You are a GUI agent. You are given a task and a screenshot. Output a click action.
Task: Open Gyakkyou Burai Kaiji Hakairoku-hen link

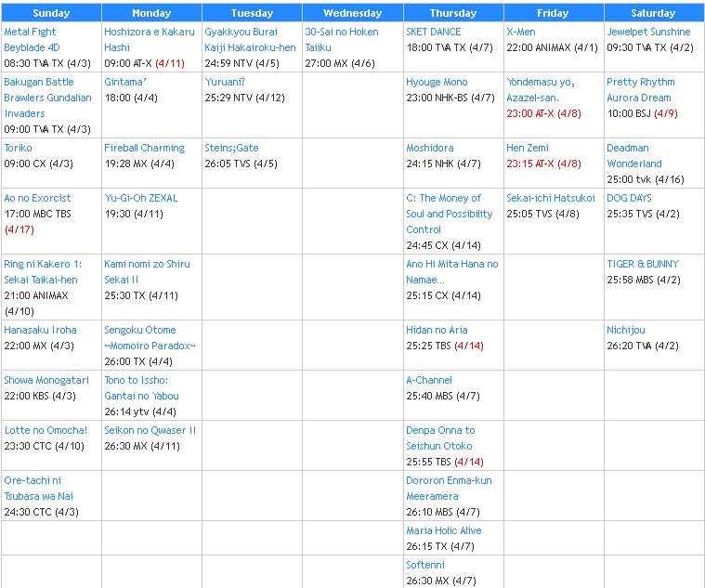[250, 40]
